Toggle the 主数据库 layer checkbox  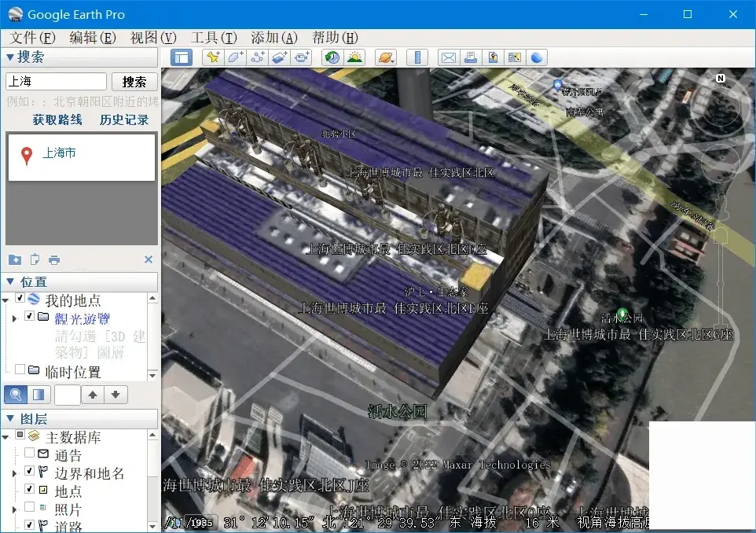tap(20, 435)
